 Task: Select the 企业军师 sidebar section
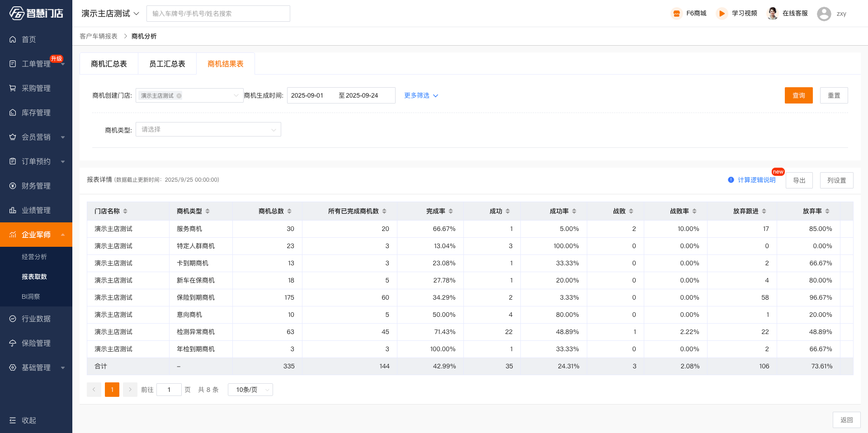(x=36, y=235)
